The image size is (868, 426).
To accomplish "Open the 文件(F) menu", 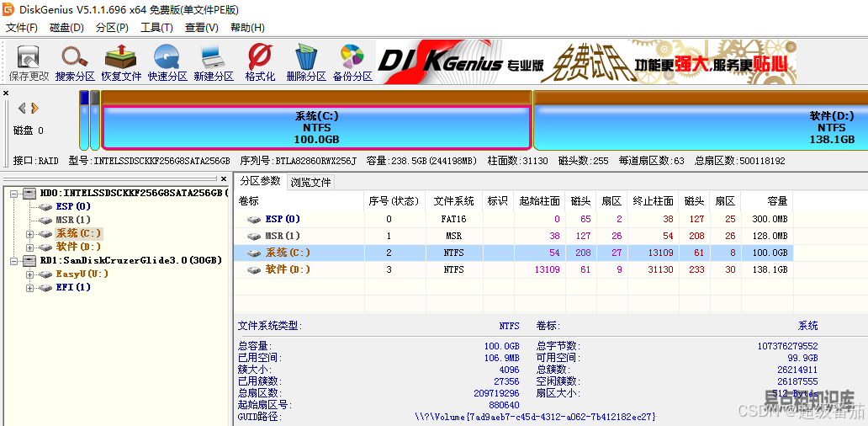I will [x=22, y=28].
